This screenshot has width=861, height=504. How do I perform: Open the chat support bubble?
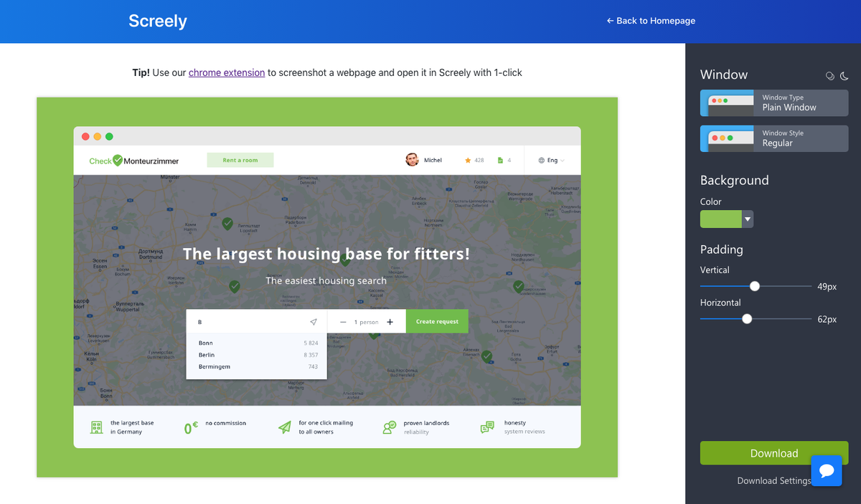(x=827, y=470)
